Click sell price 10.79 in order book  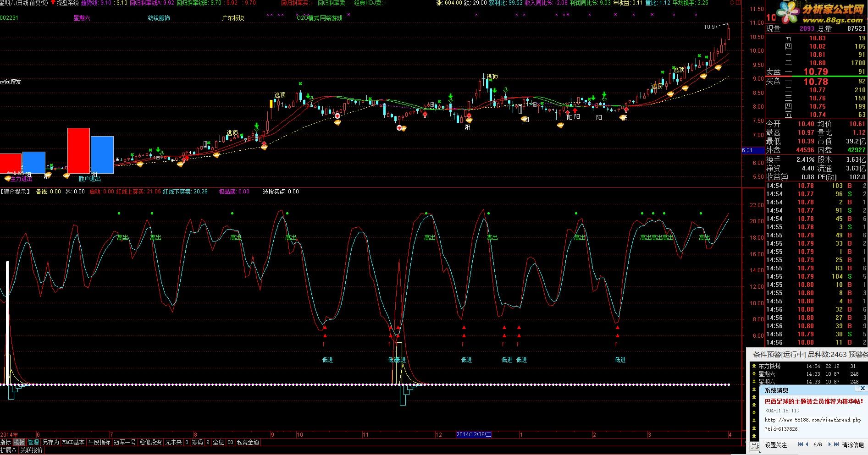[816, 71]
